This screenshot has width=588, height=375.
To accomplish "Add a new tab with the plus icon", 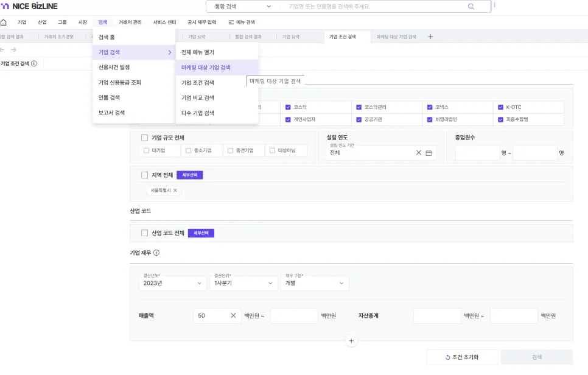I will pos(430,37).
